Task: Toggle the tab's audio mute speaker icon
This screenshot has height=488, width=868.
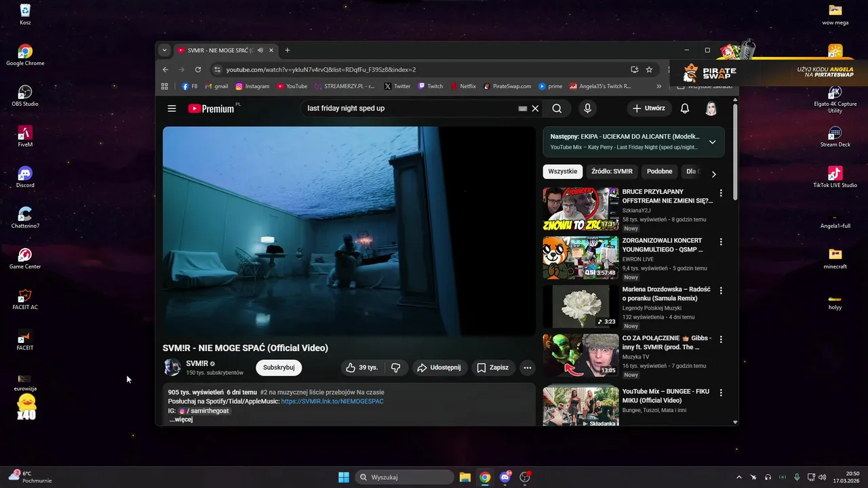Action: (260, 50)
